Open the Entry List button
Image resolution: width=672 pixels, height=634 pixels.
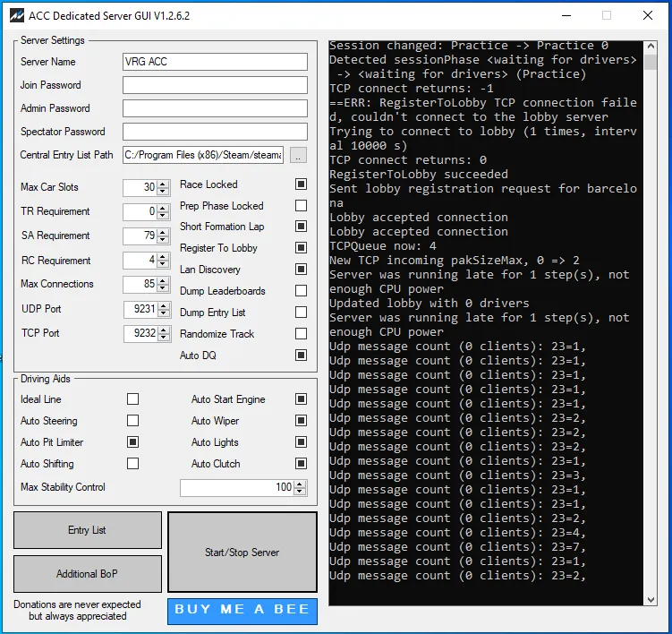click(88, 530)
